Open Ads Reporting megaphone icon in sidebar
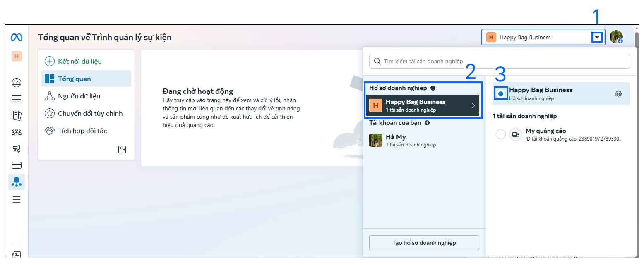Viewport: 644px width, 265px height. click(x=17, y=149)
